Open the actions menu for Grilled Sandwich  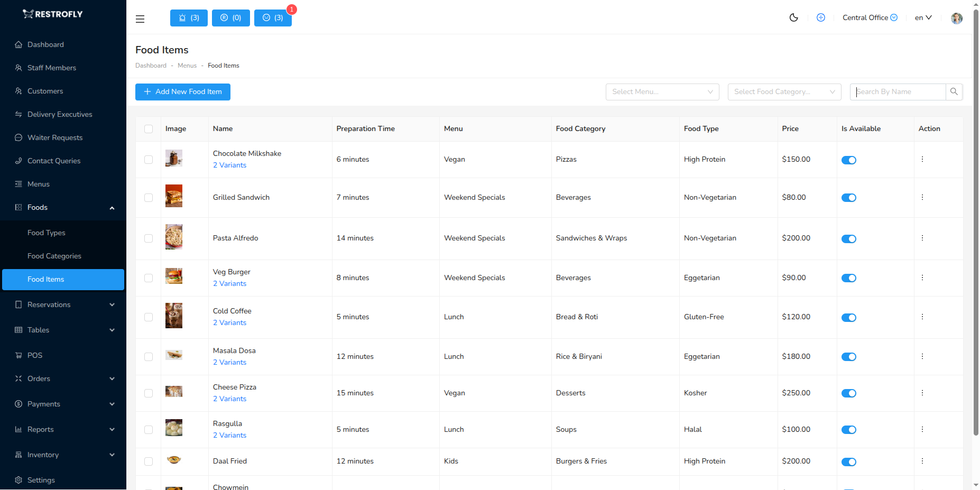click(x=922, y=197)
